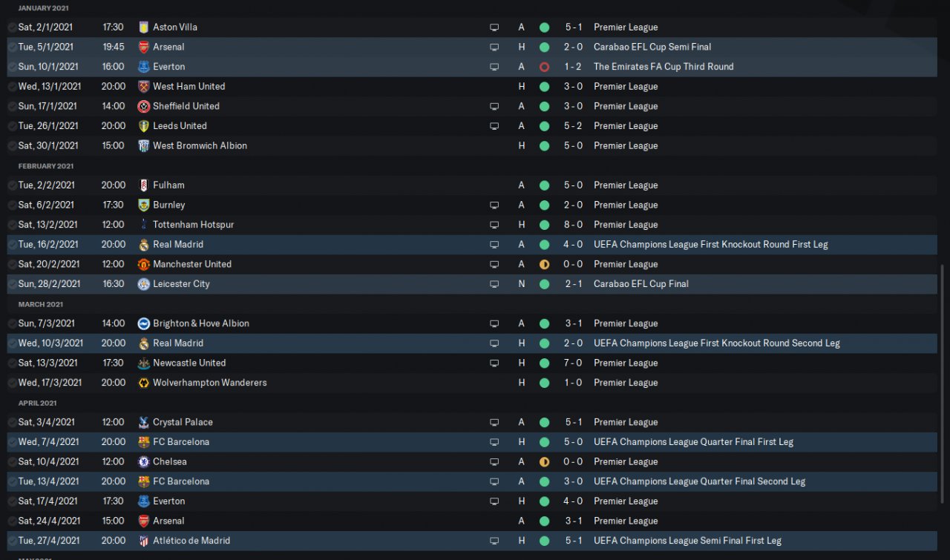The height and width of the screenshot is (560, 950).
Task: Collapse the February 2021 month section
Action: [x=46, y=166]
